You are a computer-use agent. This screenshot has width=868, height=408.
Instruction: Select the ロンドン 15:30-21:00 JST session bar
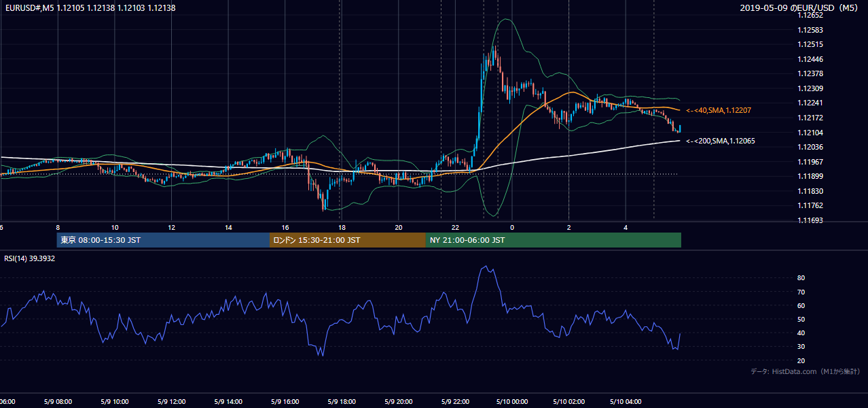click(x=348, y=240)
